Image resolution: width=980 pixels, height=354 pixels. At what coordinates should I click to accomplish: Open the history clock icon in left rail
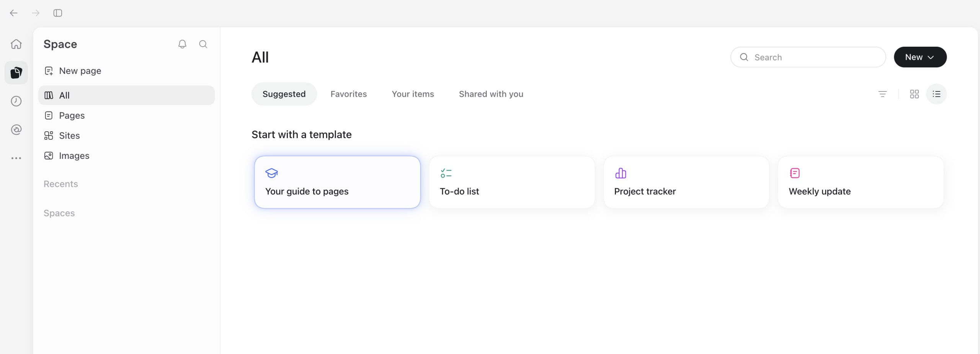pyautogui.click(x=16, y=101)
